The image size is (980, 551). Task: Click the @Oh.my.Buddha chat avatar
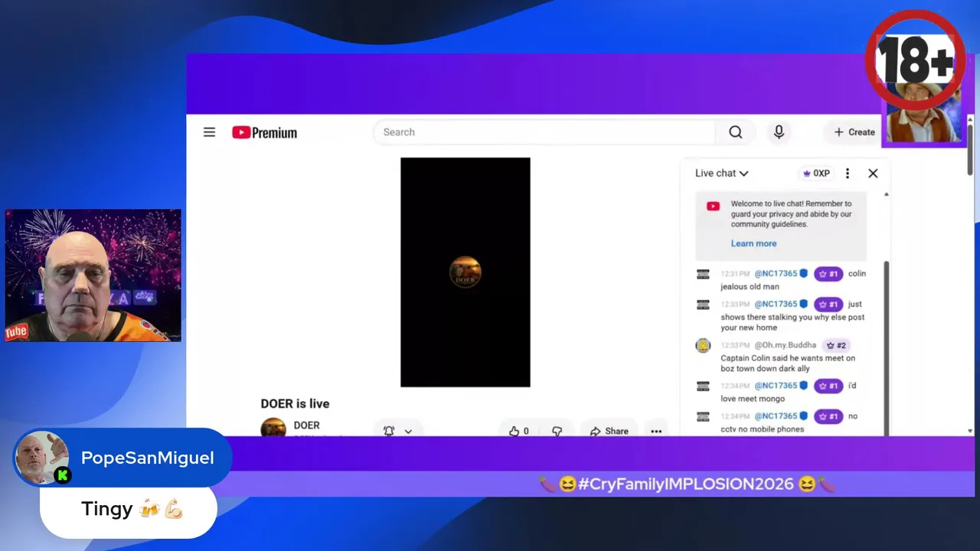(703, 345)
